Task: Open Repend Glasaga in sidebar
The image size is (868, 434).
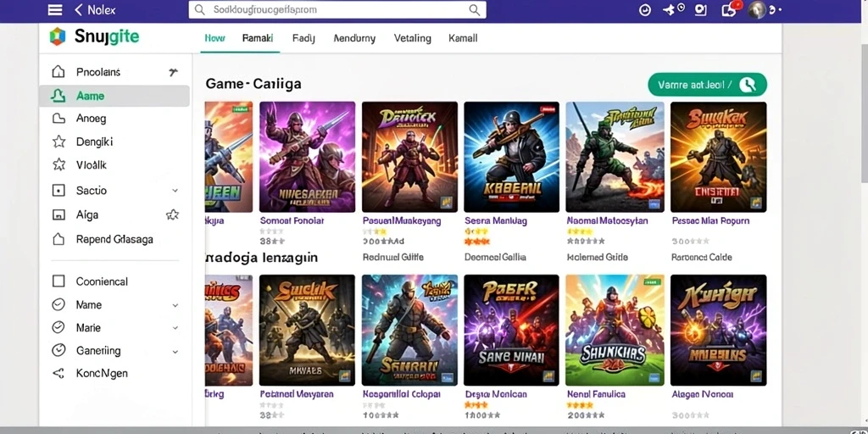Action: pos(114,239)
